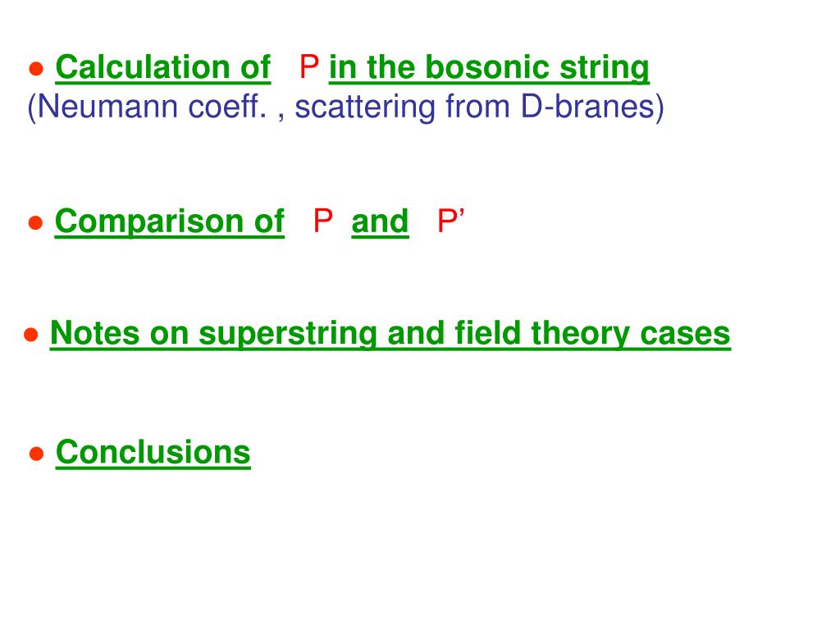
Task: Click the orange bullet beside "Comparison of"
Action: pyautogui.click(x=35, y=223)
